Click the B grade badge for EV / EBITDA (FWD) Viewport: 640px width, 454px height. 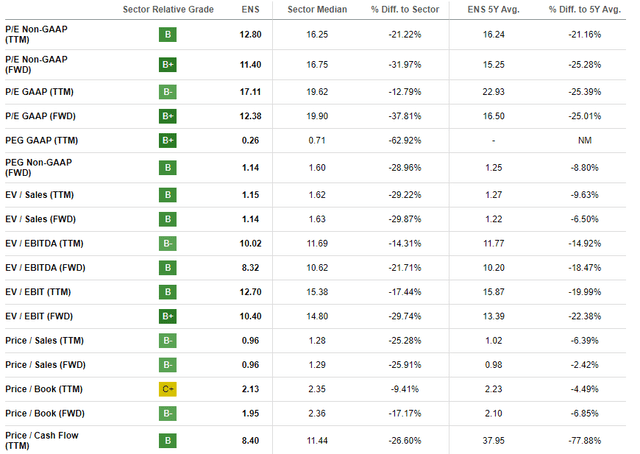pyautogui.click(x=168, y=268)
